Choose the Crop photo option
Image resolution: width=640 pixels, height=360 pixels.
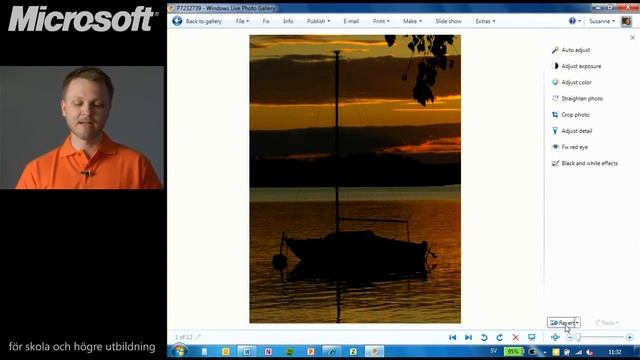576,115
